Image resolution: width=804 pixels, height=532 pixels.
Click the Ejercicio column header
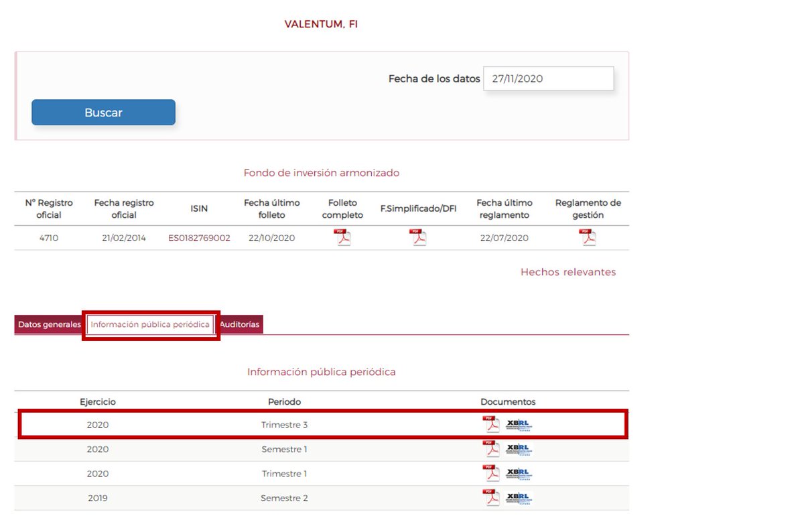pyautogui.click(x=98, y=402)
